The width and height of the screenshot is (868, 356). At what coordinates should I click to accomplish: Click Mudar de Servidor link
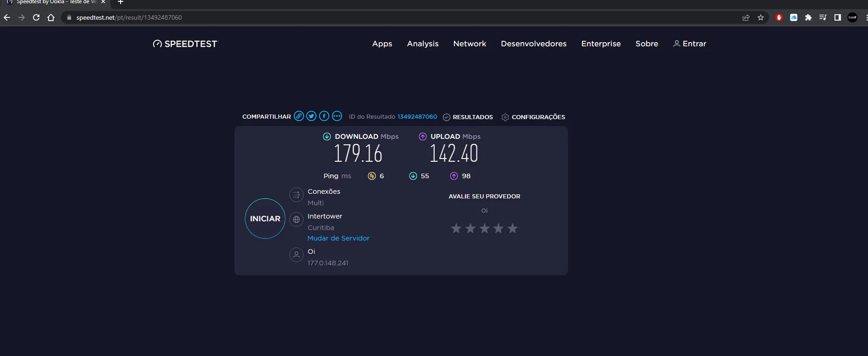click(338, 238)
